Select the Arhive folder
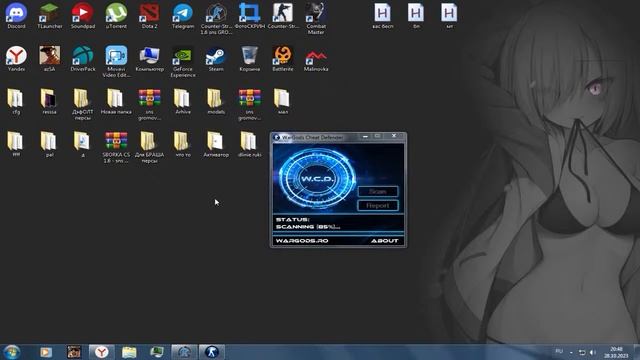 183,102
